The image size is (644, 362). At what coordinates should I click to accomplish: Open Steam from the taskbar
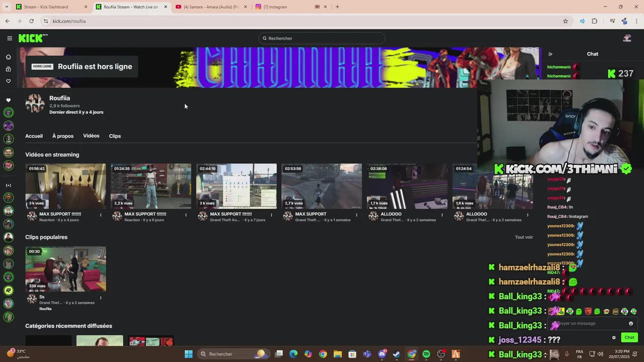coord(396,354)
